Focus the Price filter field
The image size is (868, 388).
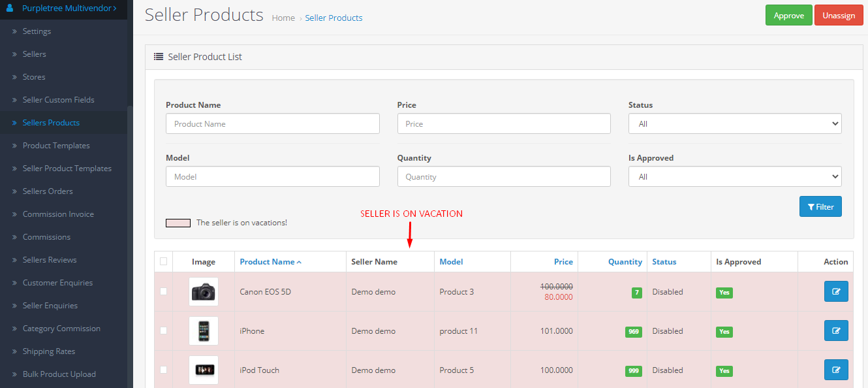[504, 123]
